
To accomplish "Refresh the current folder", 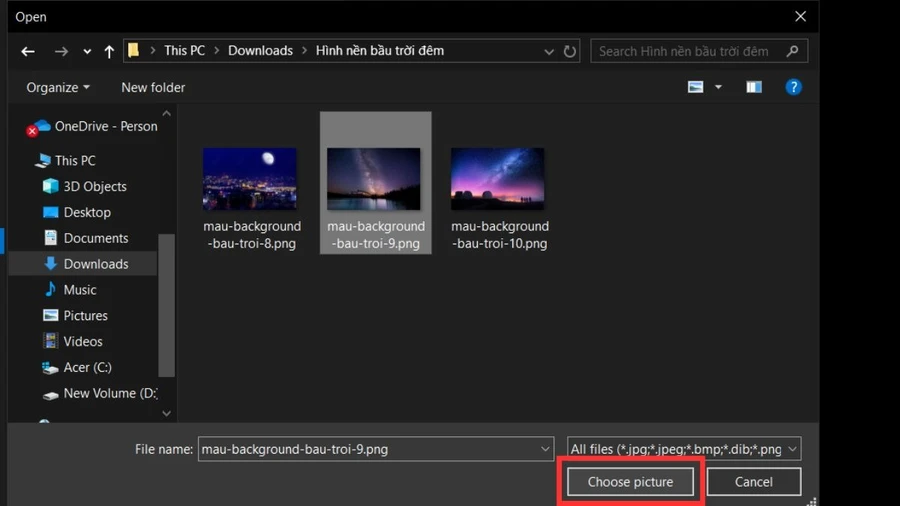I will click(569, 51).
